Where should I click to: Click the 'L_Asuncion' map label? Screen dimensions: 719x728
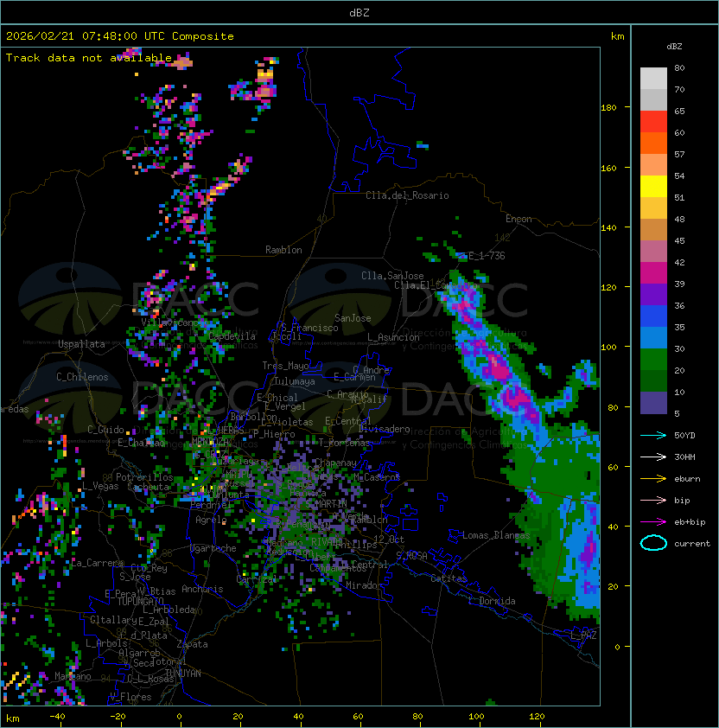click(x=393, y=337)
